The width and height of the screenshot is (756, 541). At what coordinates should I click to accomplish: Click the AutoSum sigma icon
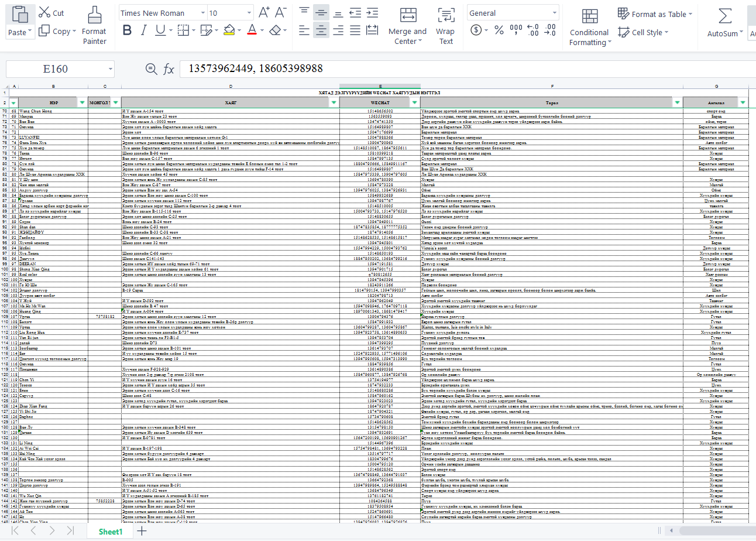pos(725,15)
